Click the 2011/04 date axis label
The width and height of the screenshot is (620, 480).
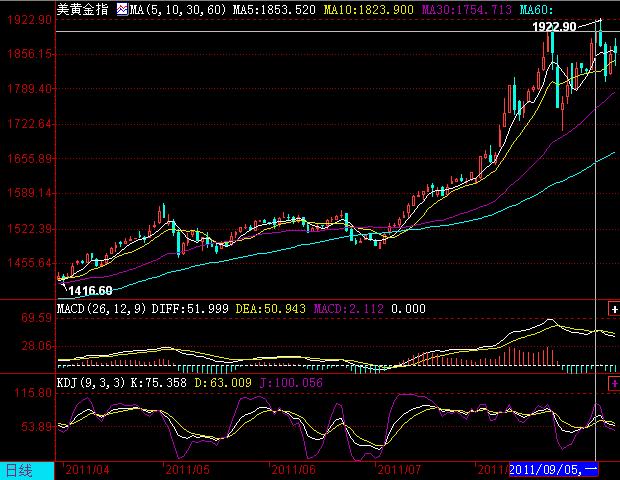[87, 470]
